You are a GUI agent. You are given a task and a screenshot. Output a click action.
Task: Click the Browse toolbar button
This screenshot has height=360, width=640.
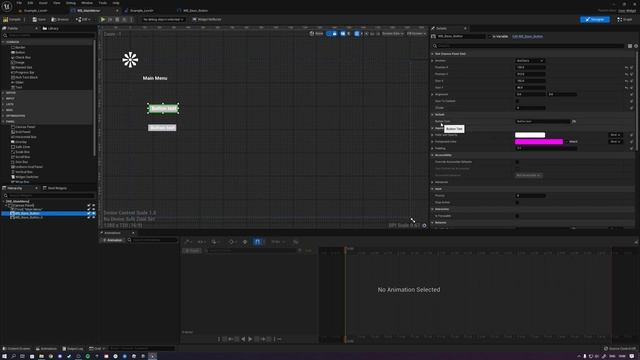coord(60,19)
